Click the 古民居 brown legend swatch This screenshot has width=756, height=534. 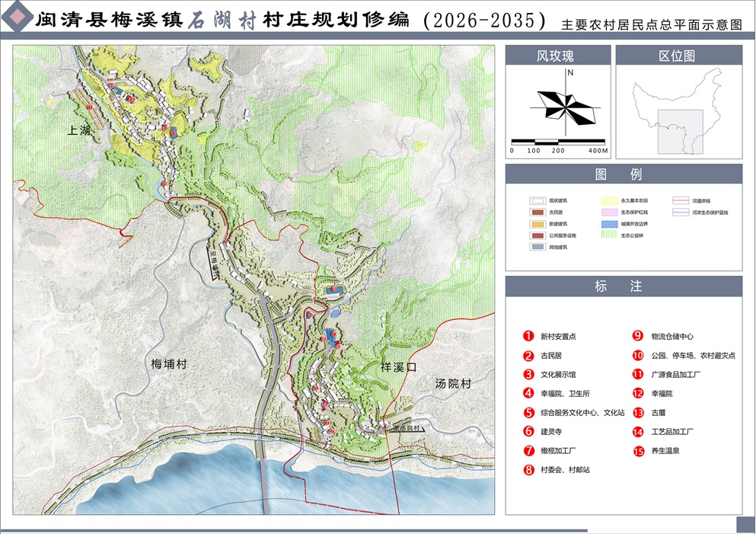click(x=536, y=212)
